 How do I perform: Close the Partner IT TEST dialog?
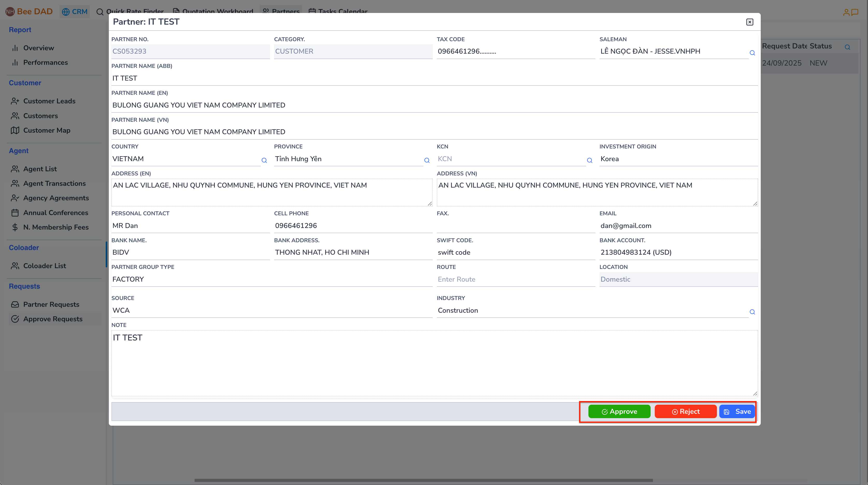click(749, 22)
